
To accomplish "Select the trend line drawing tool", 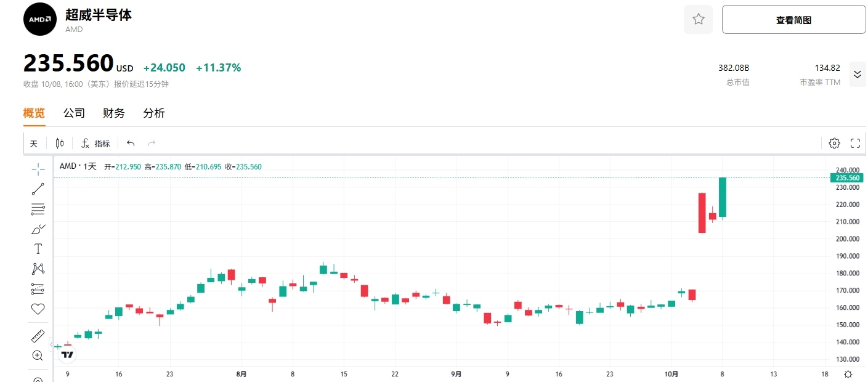I will [38, 189].
